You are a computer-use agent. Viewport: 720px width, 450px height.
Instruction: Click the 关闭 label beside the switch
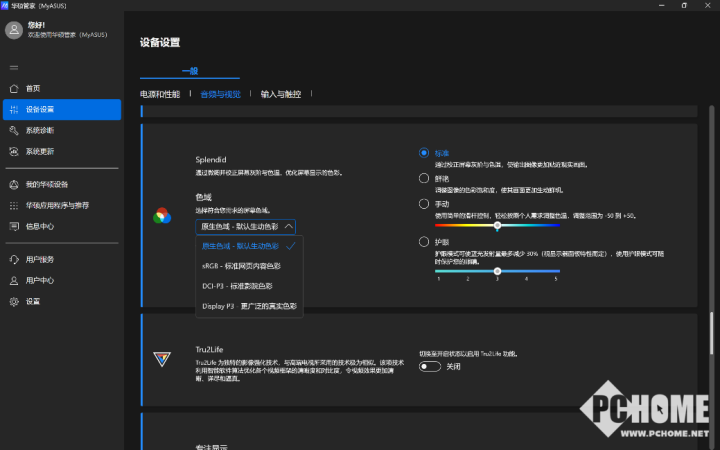point(453,366)
